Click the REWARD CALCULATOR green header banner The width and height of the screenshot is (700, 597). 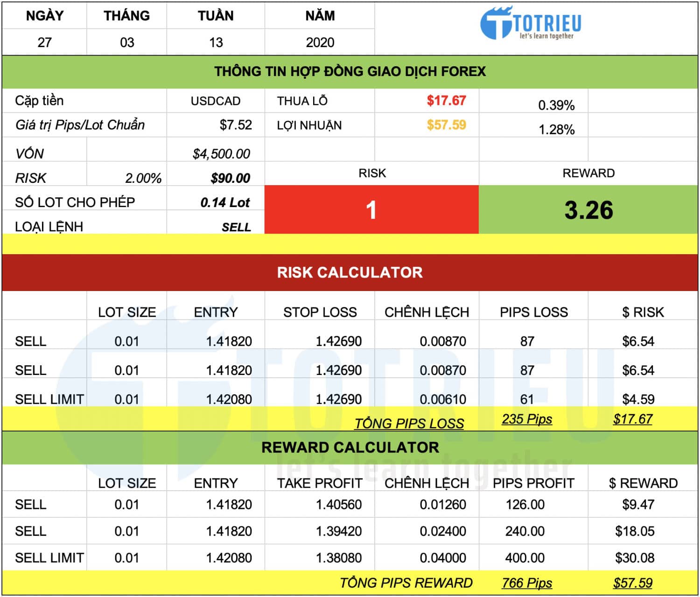tap(350, 447)
